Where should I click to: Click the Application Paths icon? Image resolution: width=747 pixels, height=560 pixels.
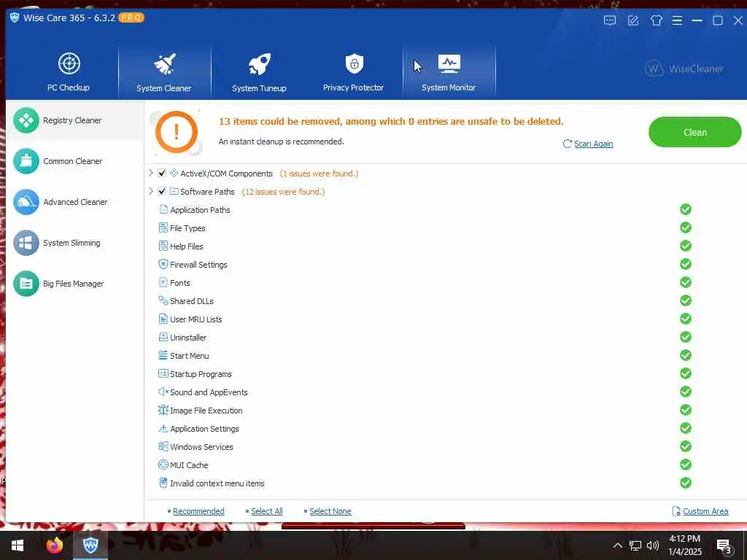point(163,209)
